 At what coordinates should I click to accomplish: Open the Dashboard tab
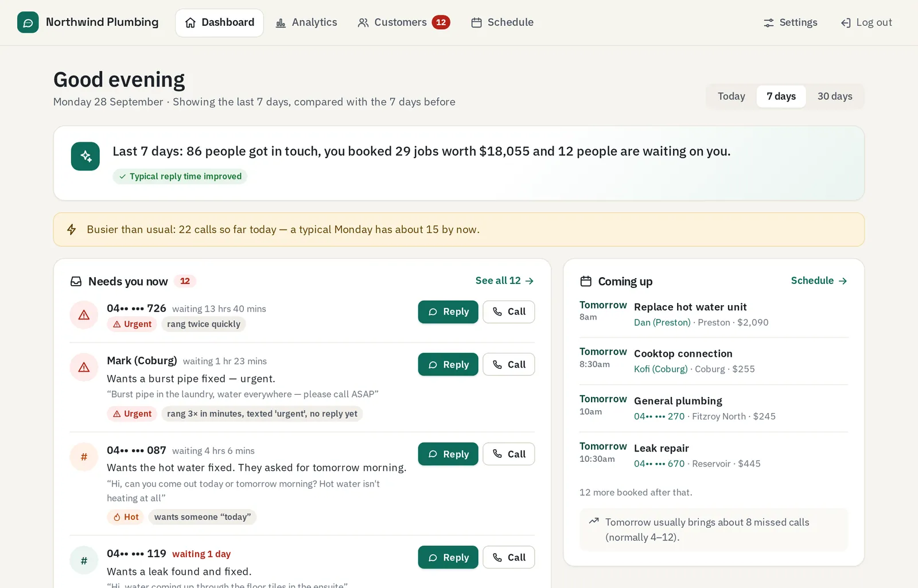pos(219,22)
